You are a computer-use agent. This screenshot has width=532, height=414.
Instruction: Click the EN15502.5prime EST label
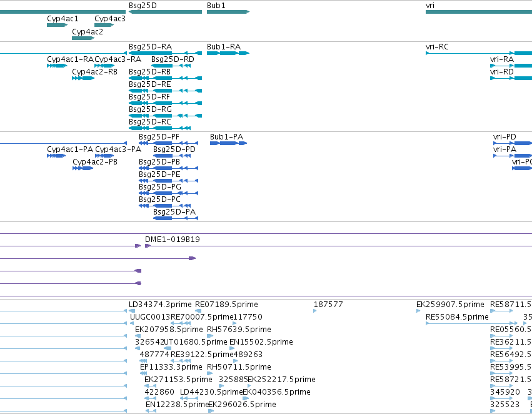[261, 342]
